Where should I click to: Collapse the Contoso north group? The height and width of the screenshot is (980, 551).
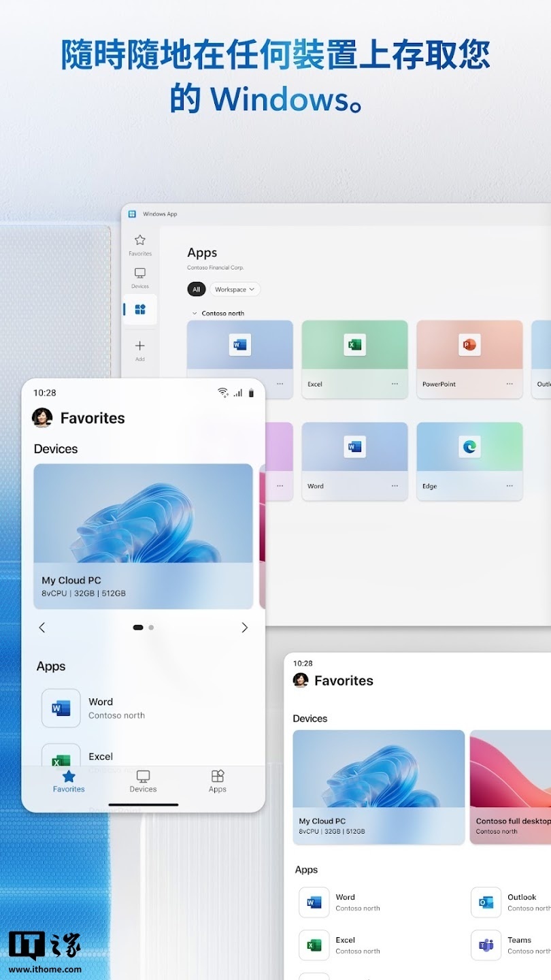pos(195,314)
